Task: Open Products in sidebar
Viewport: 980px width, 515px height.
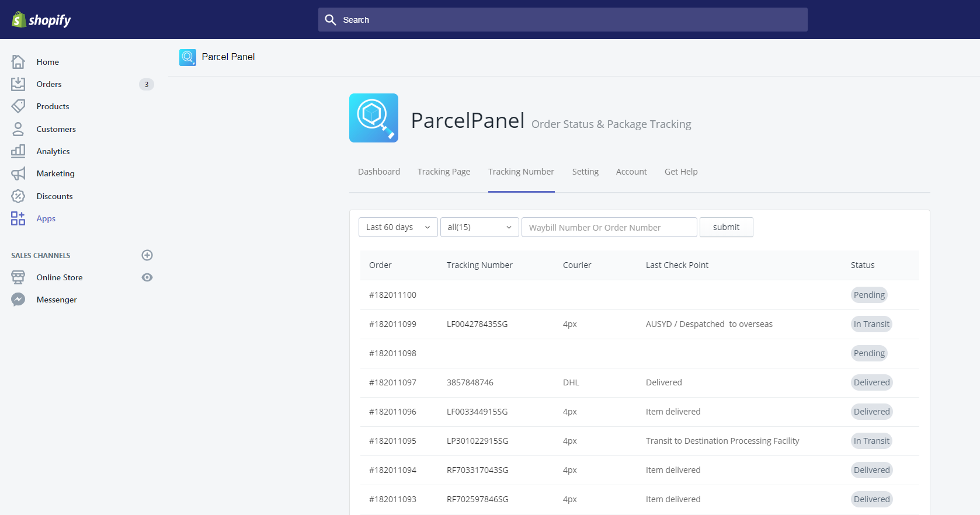Action: click(53, 106)
